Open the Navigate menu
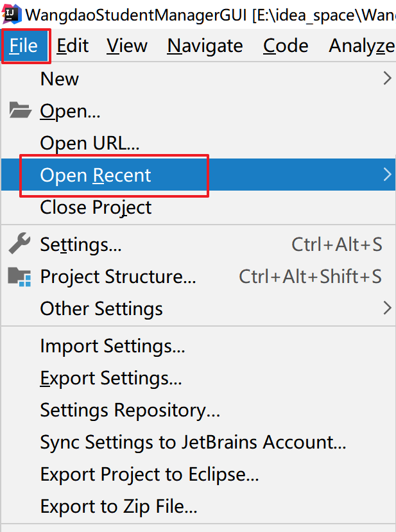The height and width of the screenshot is (532, 396). tap(205, 46)
